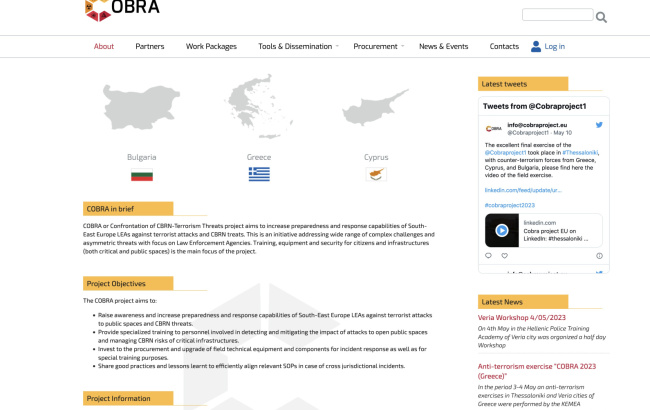Open the Work Packages menu item

point(211,46)
